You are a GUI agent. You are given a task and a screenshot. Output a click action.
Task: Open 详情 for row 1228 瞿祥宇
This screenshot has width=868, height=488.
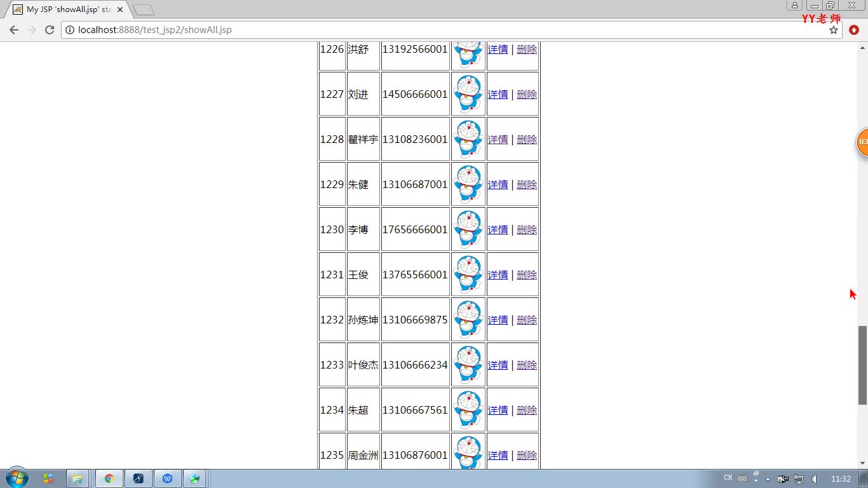498,139
